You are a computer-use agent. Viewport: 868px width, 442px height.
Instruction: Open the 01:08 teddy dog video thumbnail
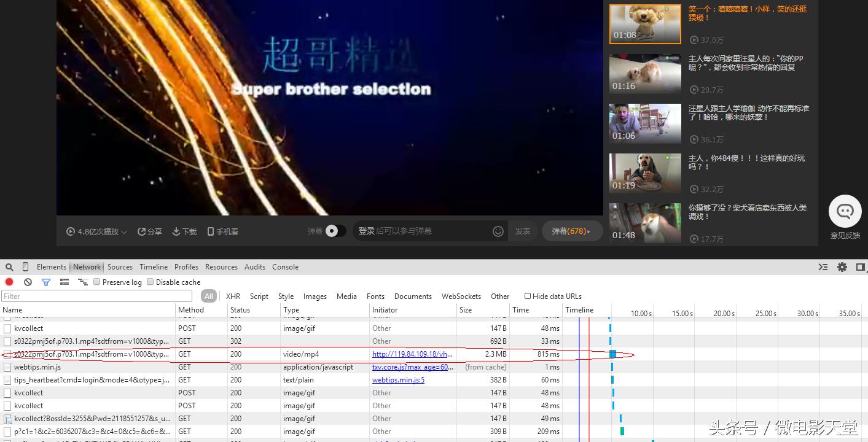pos(645,25)
